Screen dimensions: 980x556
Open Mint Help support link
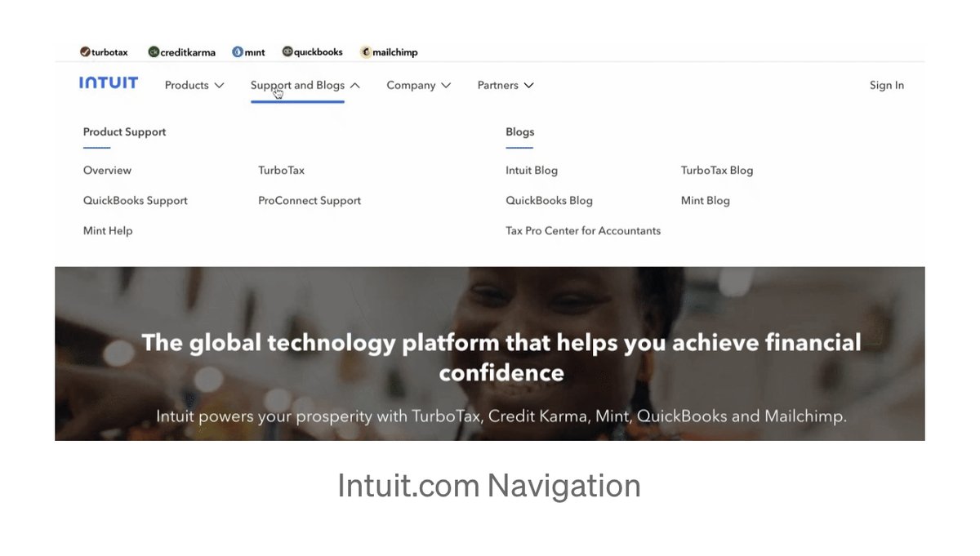(x=108, y=231)
